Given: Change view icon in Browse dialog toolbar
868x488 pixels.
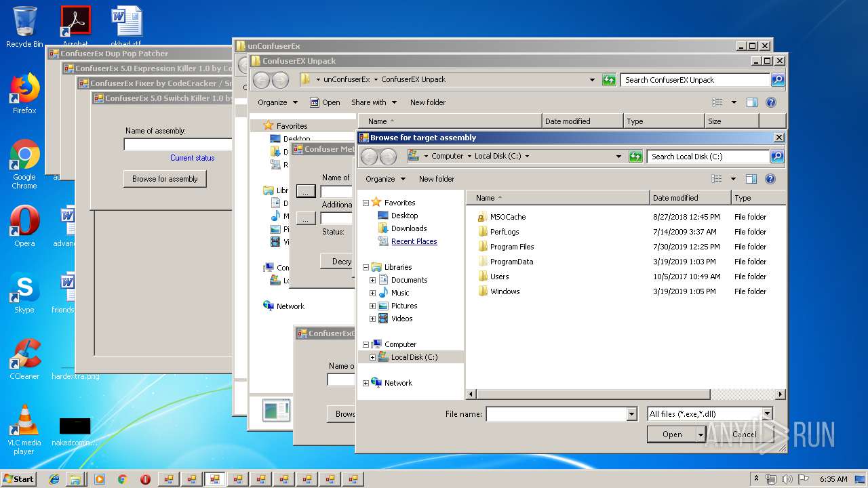Looking at the screenshot, I should [x=717, y=179].
